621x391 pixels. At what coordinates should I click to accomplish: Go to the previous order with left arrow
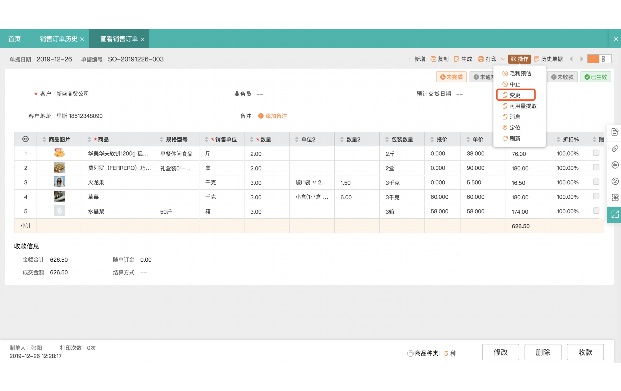coord(571,59)
